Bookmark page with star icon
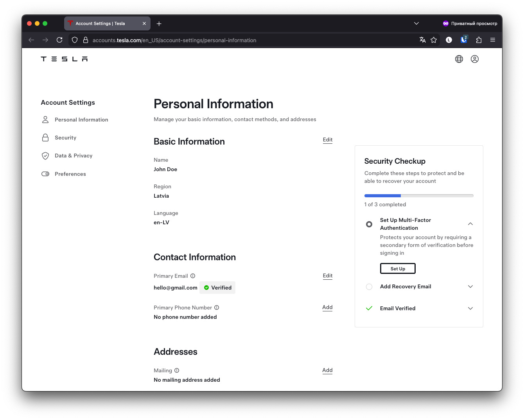Screen dimensions: 524x420 [434, 40]
